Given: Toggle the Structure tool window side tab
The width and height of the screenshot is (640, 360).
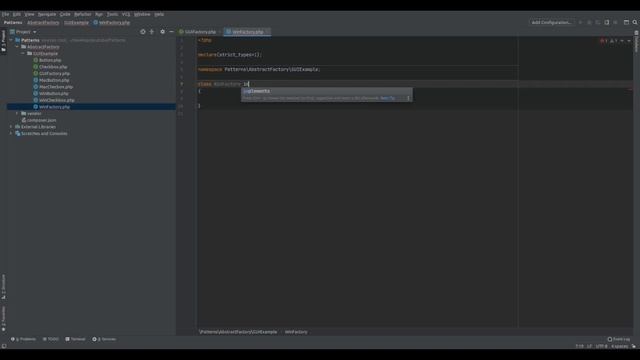Looking at the screenshot, I should [x=3, y=287].
